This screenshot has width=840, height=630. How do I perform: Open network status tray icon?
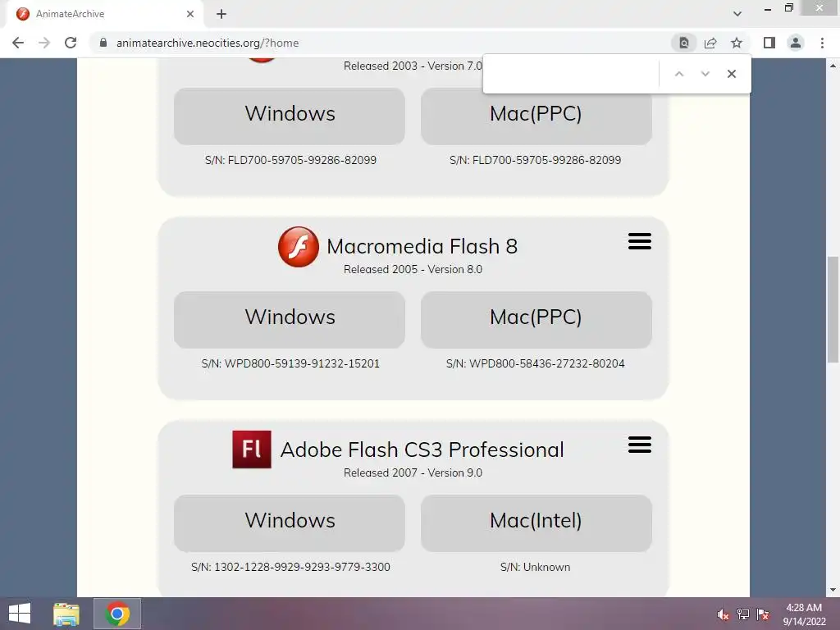point(743,614)
